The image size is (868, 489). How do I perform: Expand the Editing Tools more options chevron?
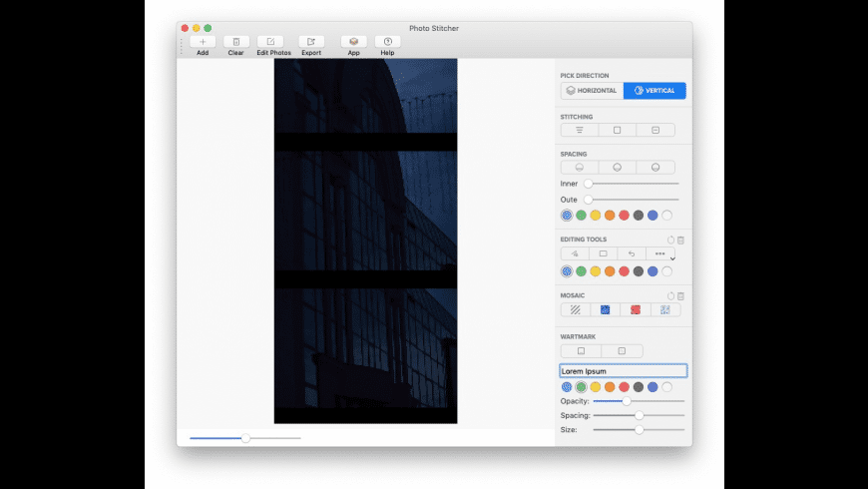click(x=672, y=259)
